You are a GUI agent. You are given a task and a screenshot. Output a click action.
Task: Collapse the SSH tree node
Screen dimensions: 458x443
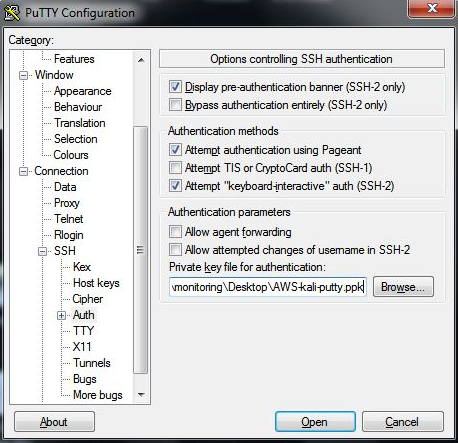(42, 251)
